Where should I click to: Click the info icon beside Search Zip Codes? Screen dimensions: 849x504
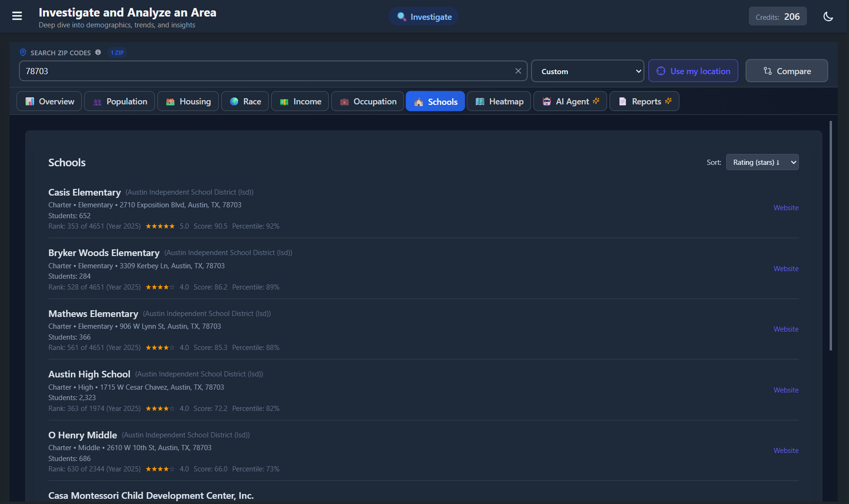click(98, 52)
